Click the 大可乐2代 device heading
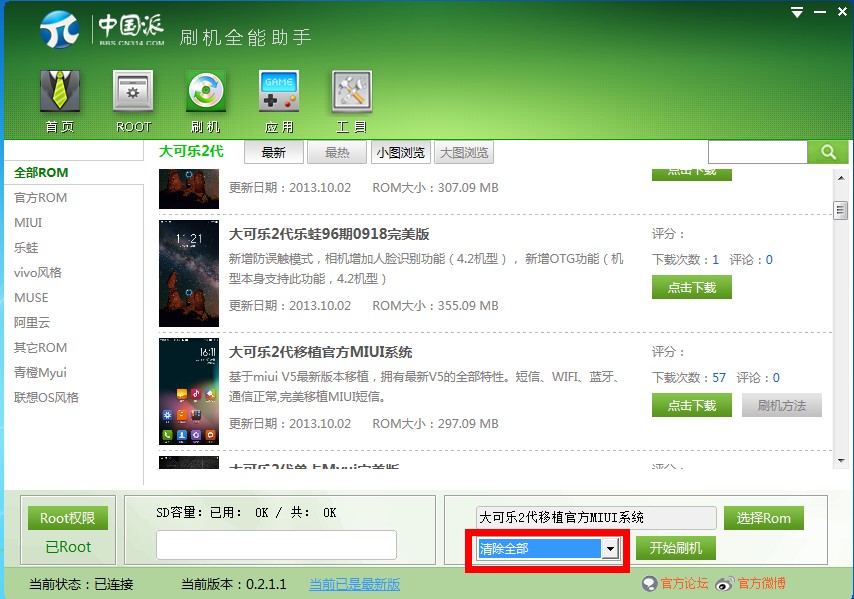The image size is (854, 599). (x=191, y=151)
